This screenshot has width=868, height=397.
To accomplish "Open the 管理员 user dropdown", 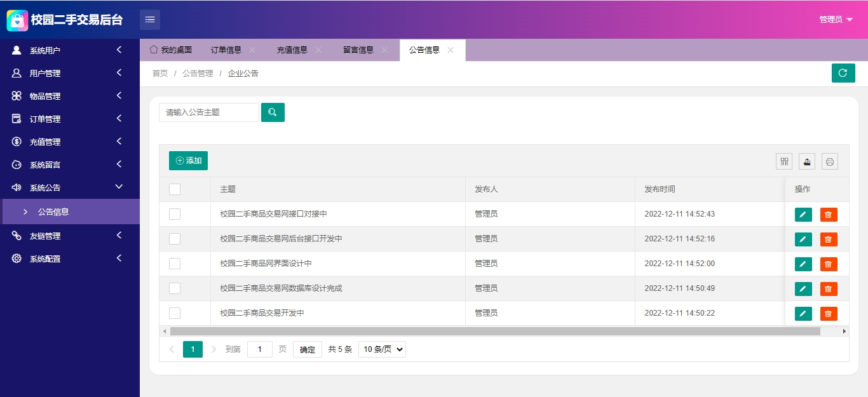I will [x=836, y=20].
